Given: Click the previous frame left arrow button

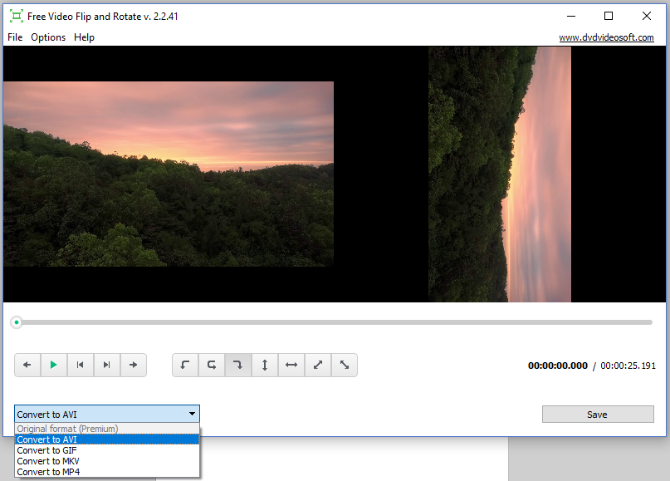Looking at the screenshot, I should [27, 365].
